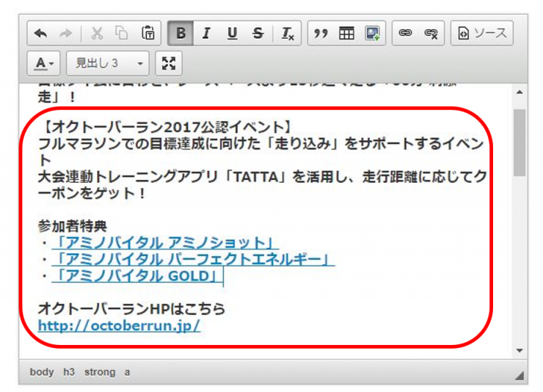Toggle underline formatting

[x=233, y=34]
